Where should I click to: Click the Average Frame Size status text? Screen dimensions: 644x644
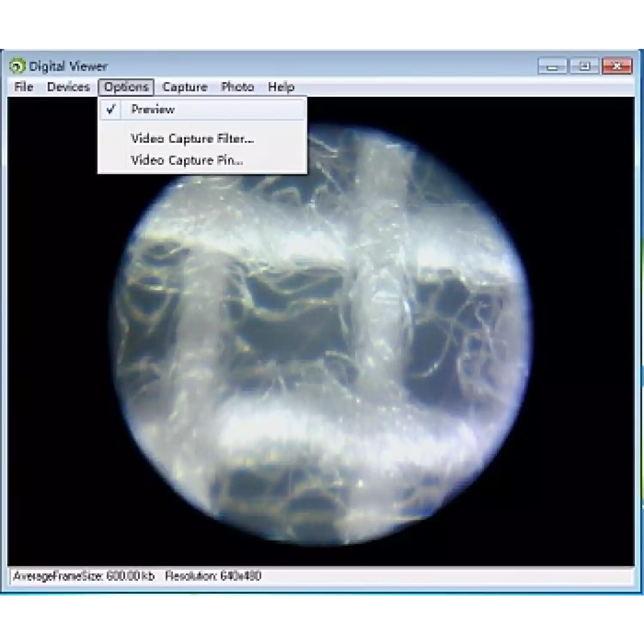[84, 576]
